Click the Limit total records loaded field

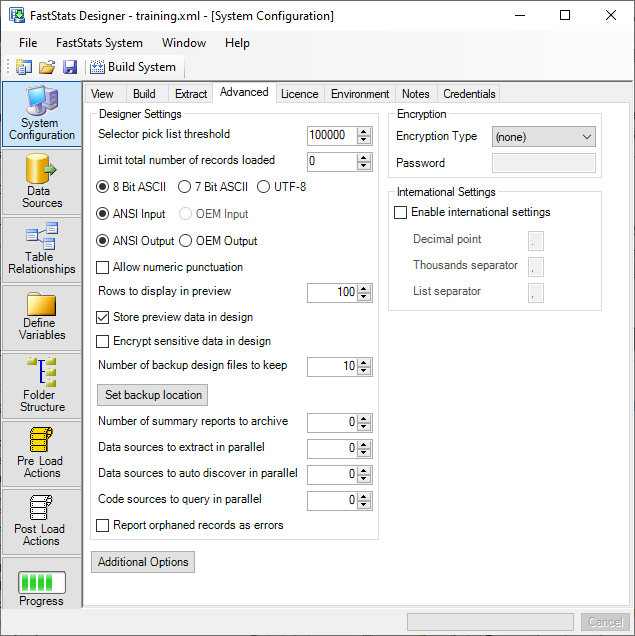[333, 161]
